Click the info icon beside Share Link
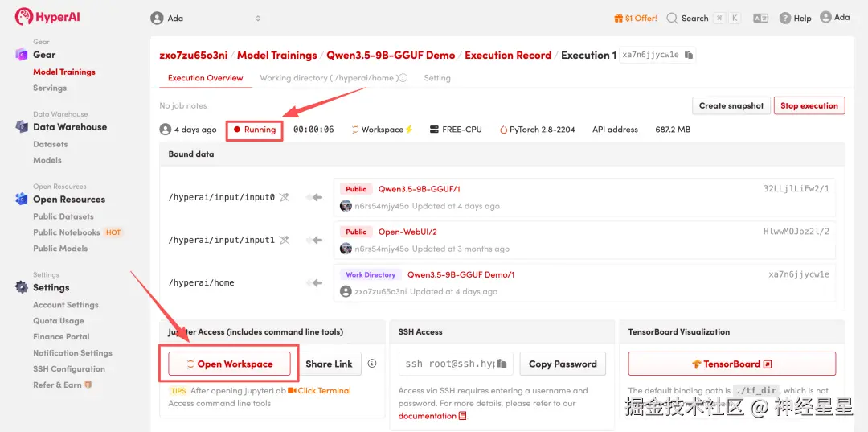 (x=372, y=364)
